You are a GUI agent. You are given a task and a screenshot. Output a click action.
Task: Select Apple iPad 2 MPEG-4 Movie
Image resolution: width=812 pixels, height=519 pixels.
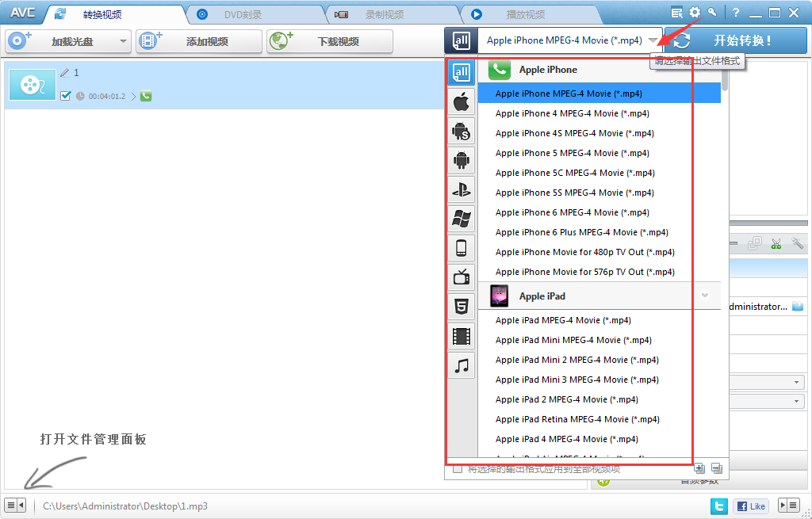(599, 399)
